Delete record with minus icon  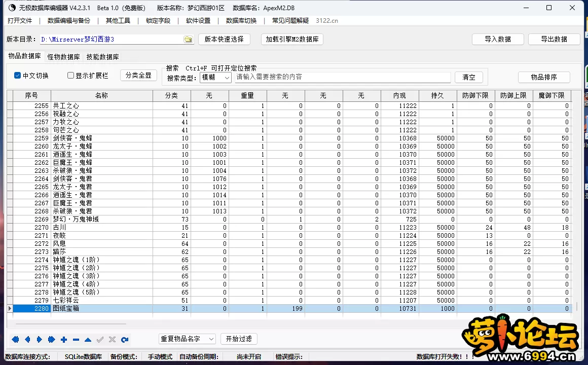click(x=76, y=340)
